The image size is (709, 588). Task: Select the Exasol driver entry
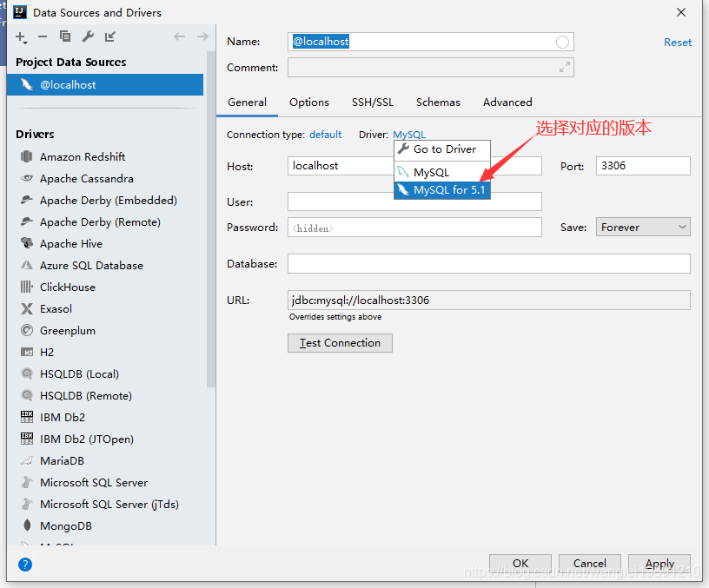point(56,308)
